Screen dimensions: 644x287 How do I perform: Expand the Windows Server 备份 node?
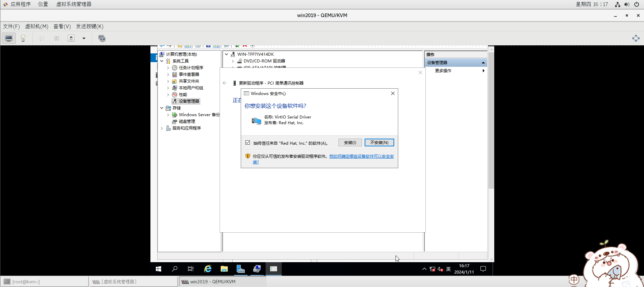(x=168, y=115)
